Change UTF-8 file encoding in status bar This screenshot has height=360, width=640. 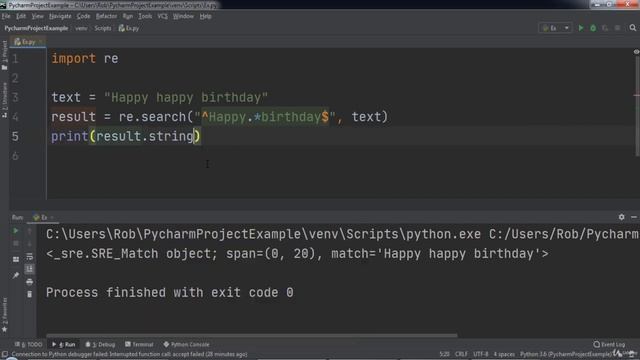point(480,354)
